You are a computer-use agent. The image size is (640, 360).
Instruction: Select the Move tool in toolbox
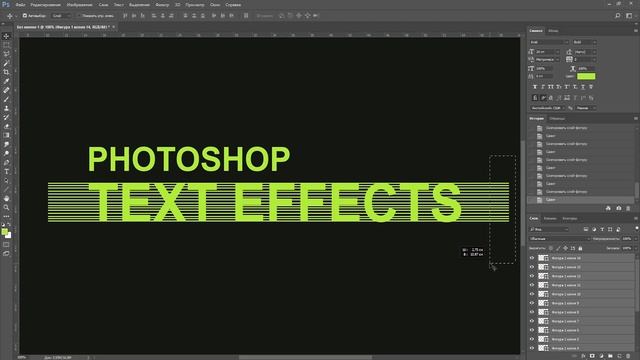tap(6, 36)
